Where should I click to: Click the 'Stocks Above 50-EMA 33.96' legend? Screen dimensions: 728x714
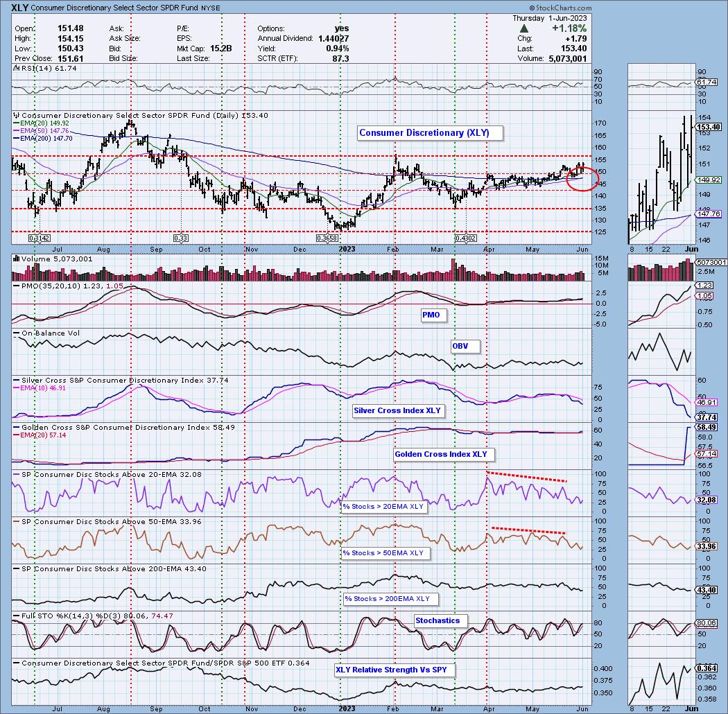[x=107, y=521]
